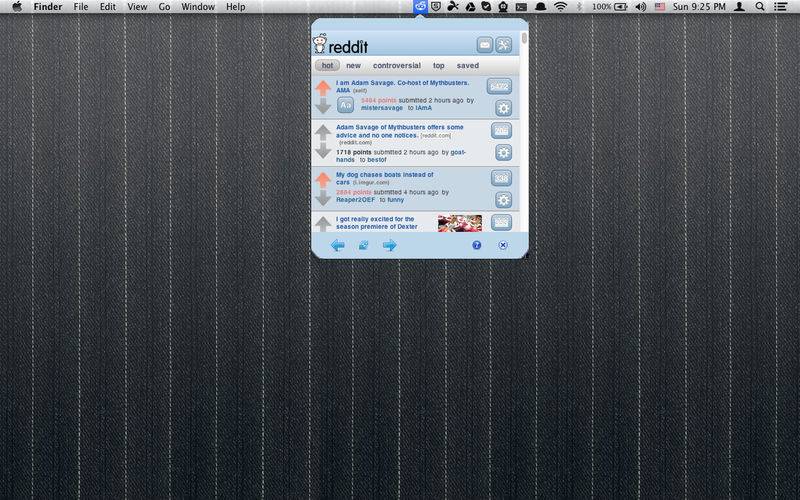
Task: Open the Help menu
Action: (x=235, y=7)
